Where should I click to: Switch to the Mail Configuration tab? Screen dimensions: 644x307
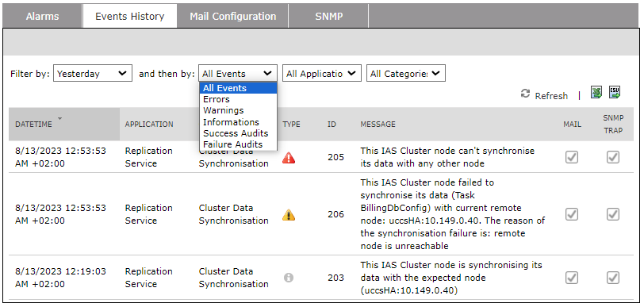(x=233, y=17)
